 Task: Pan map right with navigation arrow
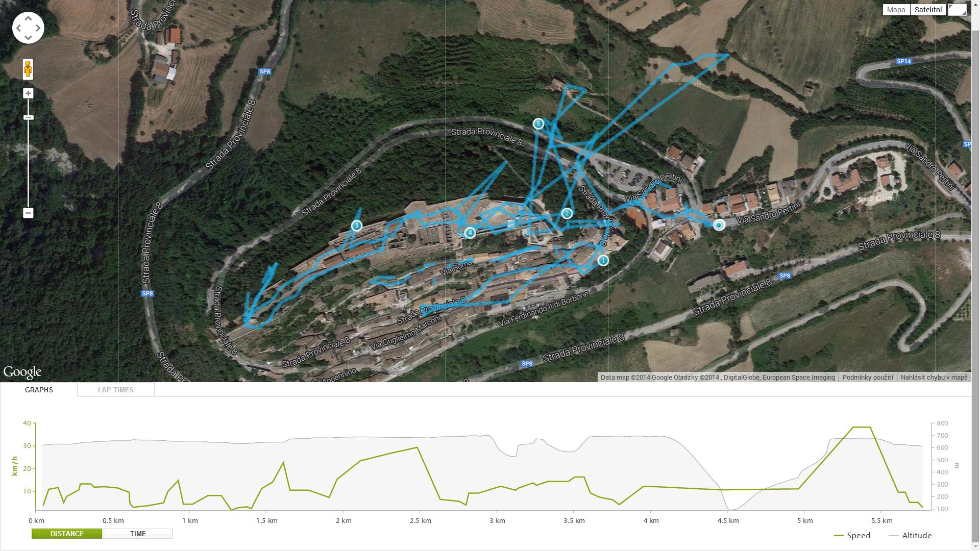pos(38,28)
